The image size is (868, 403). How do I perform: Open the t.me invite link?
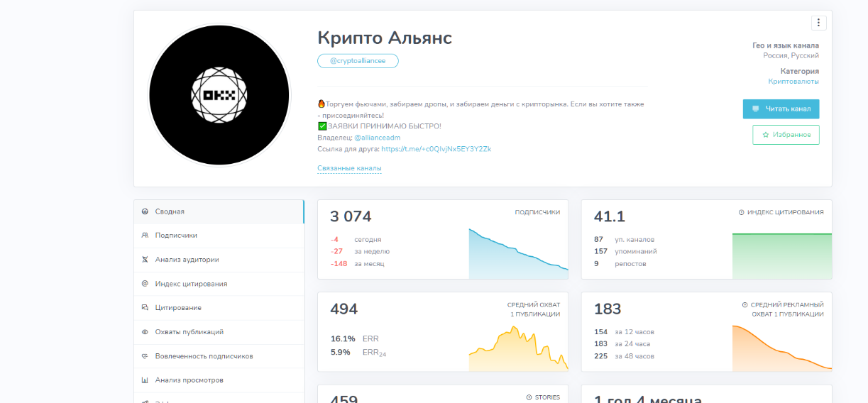436,149
